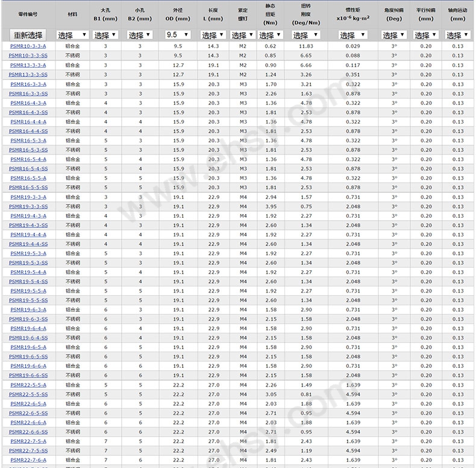This screenshot has width=476, height=468.
Task: Open part link PSMR19-4-4-SS
Action: pos(28,244)
